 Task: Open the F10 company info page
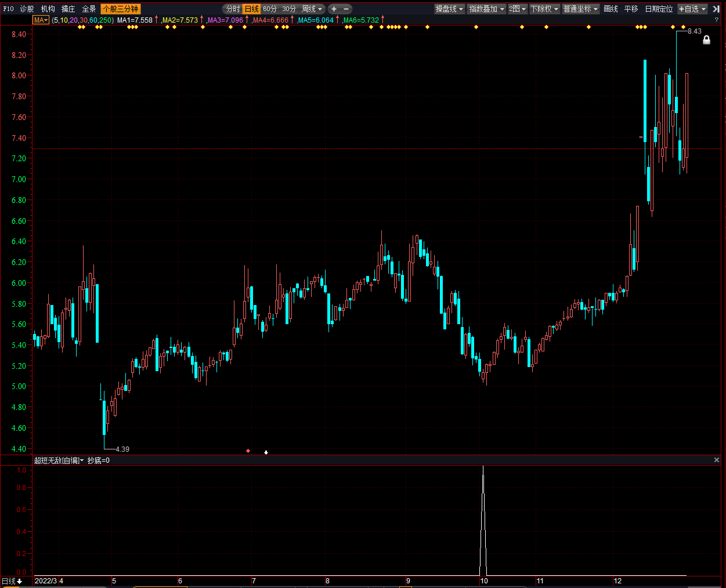click(x=8, y=9)
